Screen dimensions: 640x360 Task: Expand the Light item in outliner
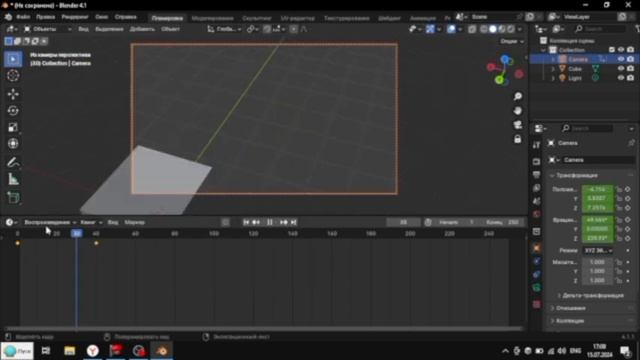point(553,78)
